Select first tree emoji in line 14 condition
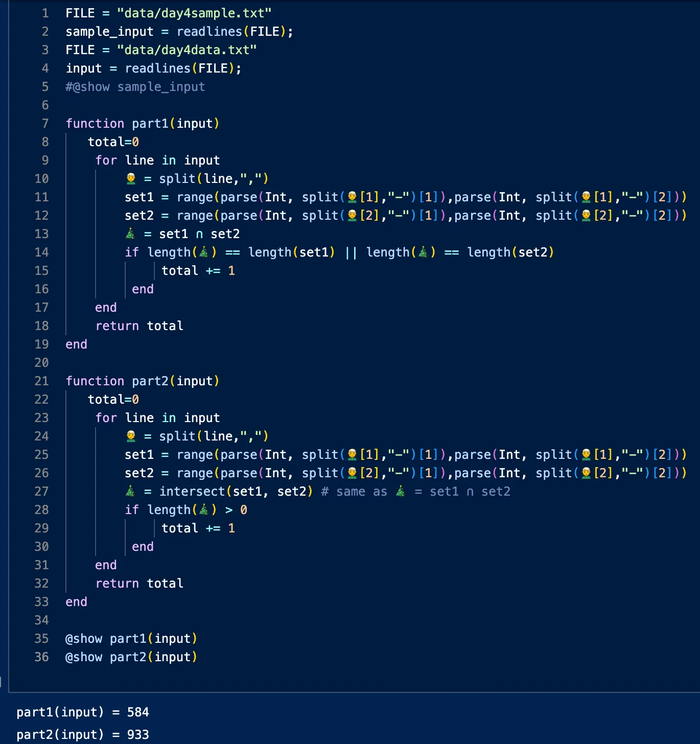Viewport: 700px width, 744px height. [x=204, y=252]
